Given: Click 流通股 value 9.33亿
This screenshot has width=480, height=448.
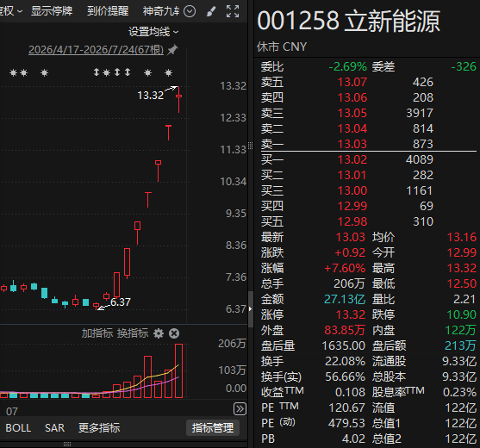Looking at the screenshot, I should point(459,361).
